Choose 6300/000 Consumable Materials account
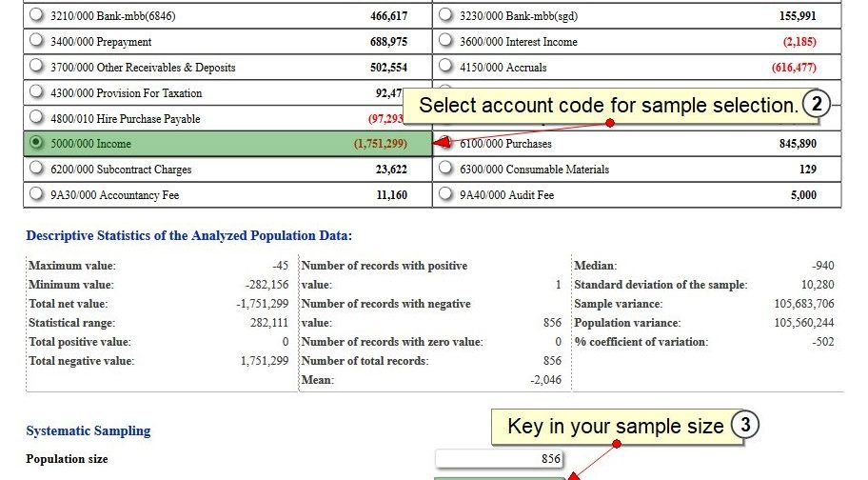Image resolution: width=868 pixels, height=480 pixels. pos(445,168)
